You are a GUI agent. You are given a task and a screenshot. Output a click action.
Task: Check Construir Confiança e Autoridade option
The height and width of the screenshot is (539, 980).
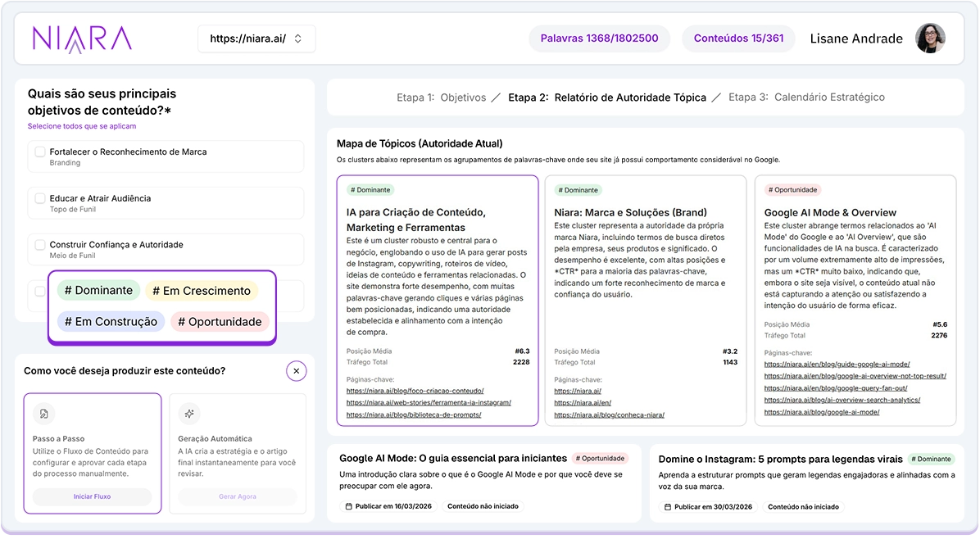[39, 244]
